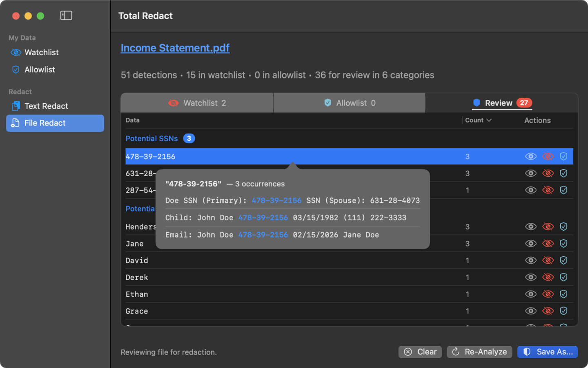Click the eye icon for the 631-28 row
This screenshot has height=368, width=588.
click(x=531, y=173)
